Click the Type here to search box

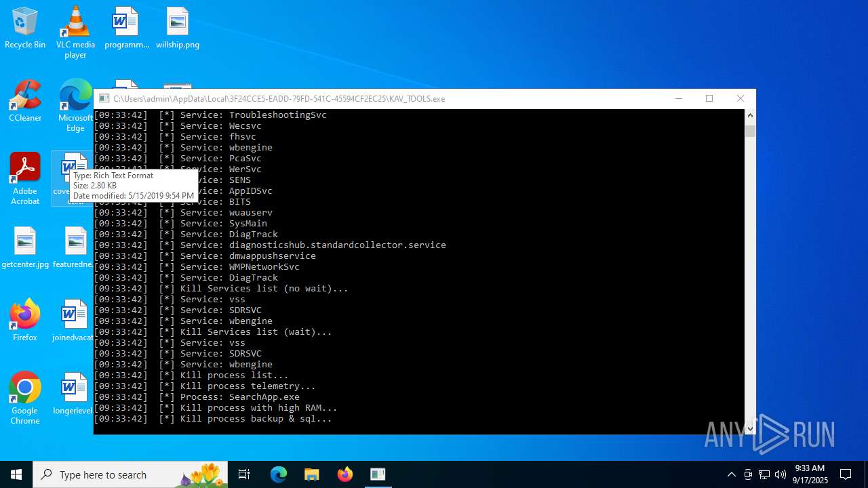(131, 474)
